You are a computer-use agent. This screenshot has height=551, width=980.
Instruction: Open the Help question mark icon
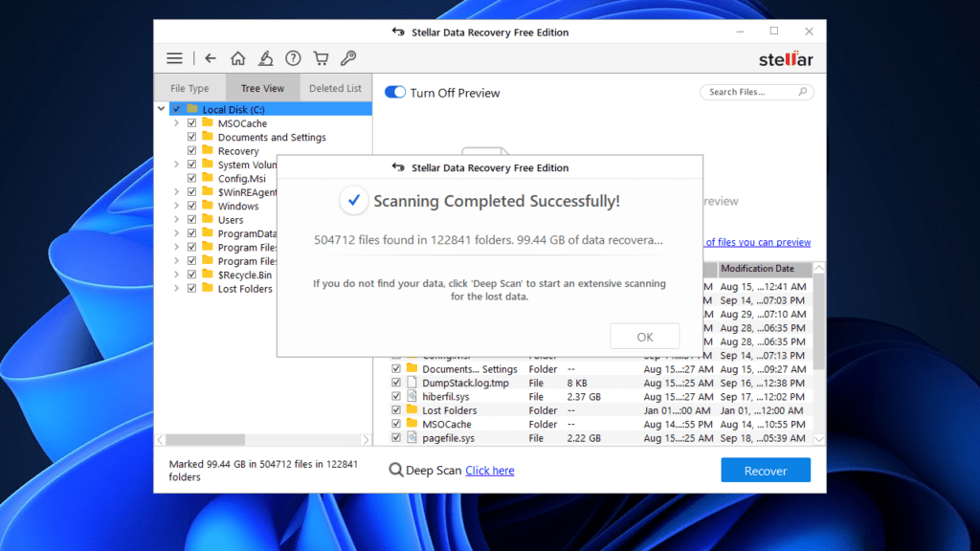pos(293,58)
